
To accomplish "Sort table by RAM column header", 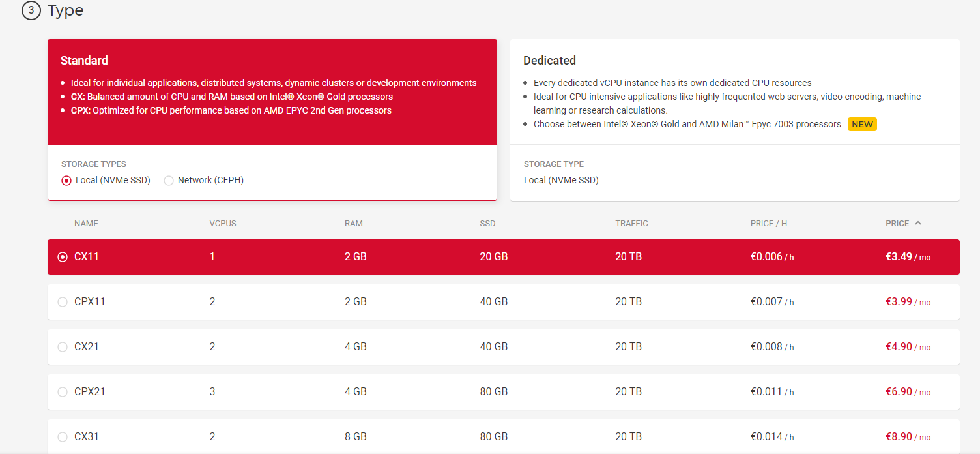I will point(354,223).
